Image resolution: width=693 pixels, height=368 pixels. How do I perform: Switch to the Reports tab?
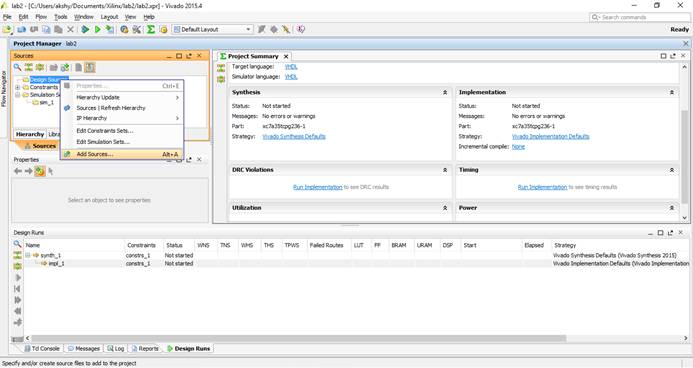[145, 349]
